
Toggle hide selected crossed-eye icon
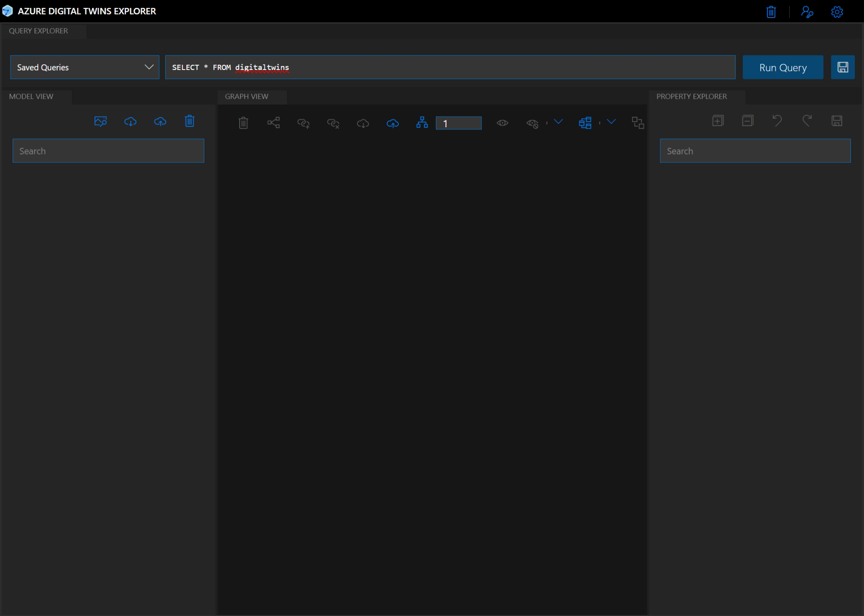532,124
